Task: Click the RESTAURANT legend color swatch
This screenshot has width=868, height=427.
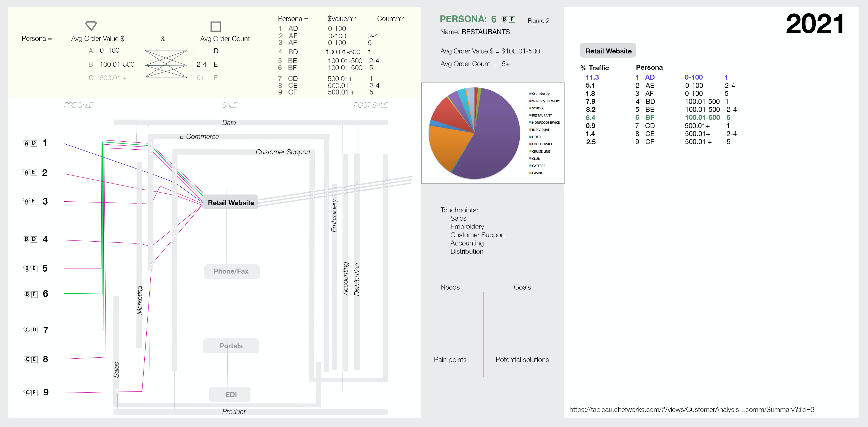Action: coord(530,115)
